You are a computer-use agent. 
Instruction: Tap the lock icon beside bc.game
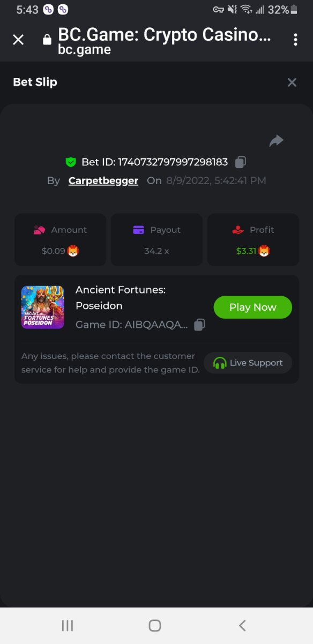[47, 40]
